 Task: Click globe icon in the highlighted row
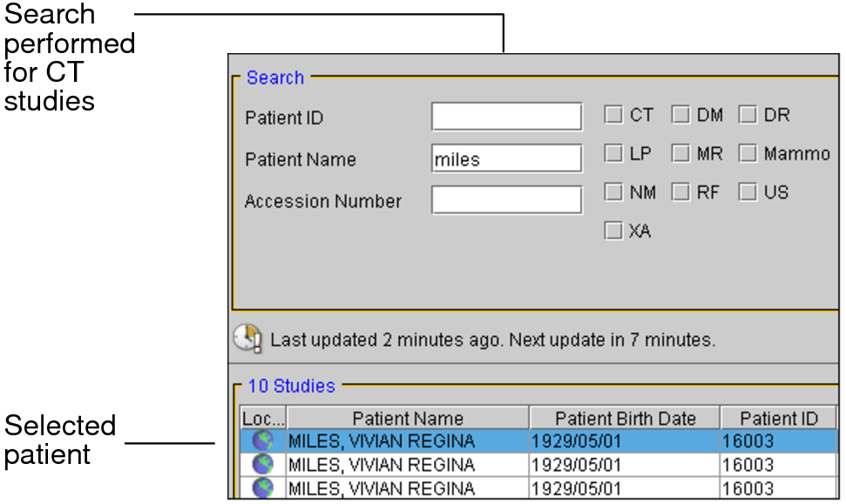point(262,441)
